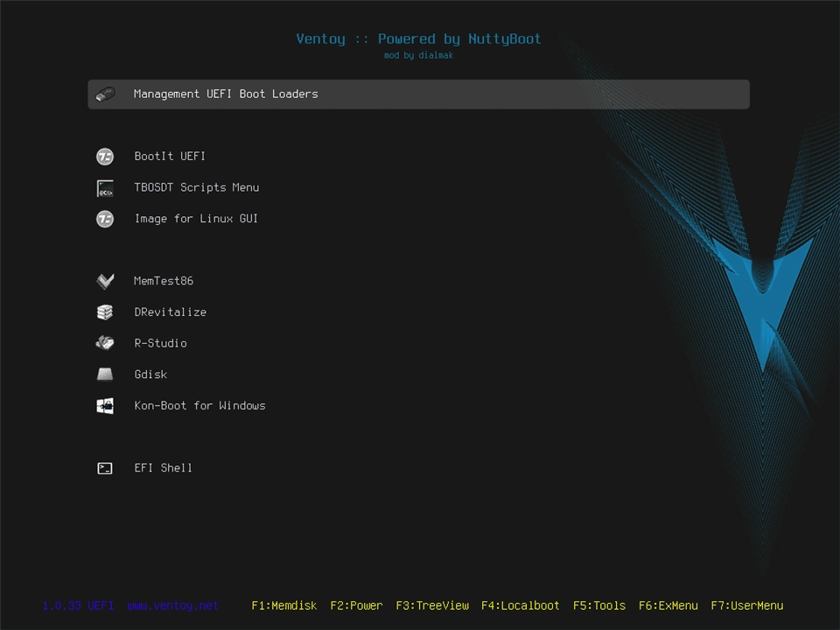Select the Gdisk entry text
This screenshot has width=840, height=630.
[150, 374]
